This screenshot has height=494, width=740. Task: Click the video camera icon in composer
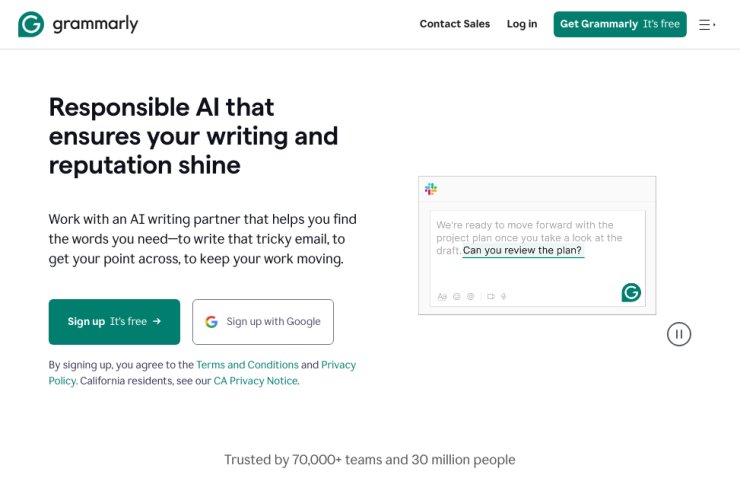(491, 296)
